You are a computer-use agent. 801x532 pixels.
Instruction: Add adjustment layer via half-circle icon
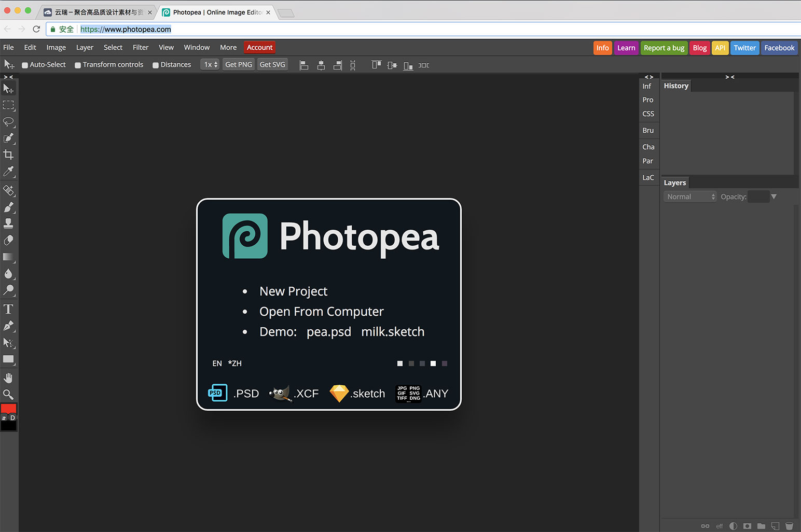733,526
